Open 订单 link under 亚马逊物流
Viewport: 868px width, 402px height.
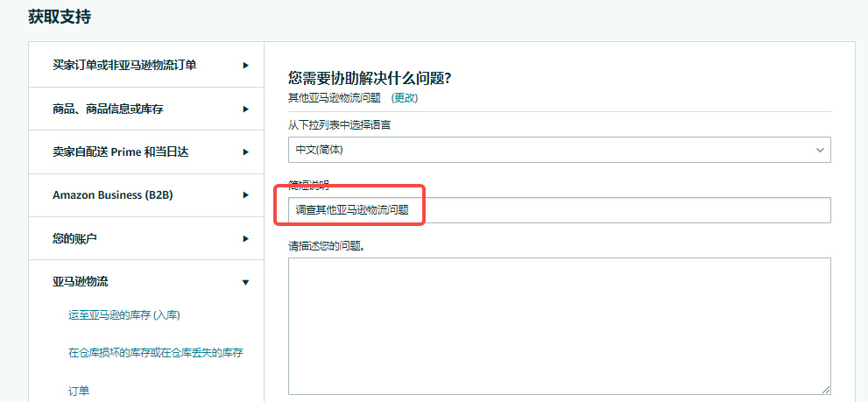point(79,391)
